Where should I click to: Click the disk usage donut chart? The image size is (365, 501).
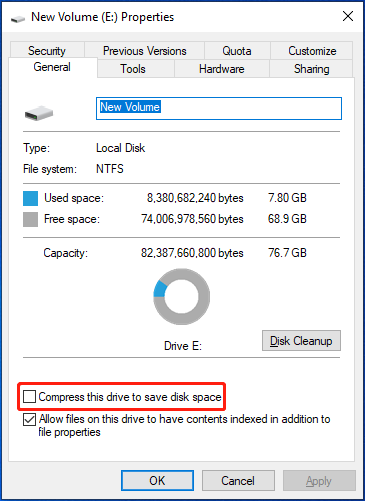click(x=182, y=297)
